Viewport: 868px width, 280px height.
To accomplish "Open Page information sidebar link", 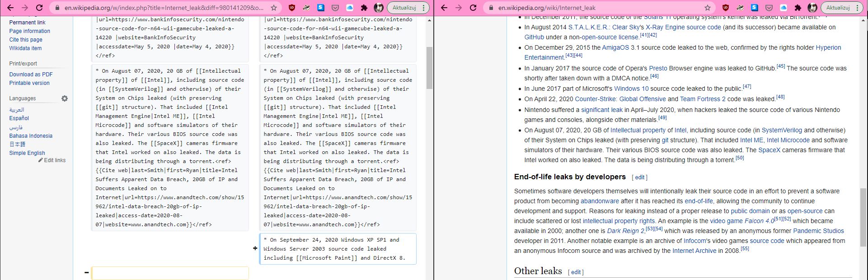I will coord(30,31).
